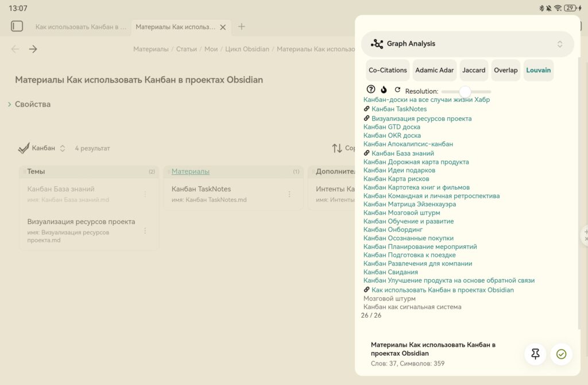This screenshot has height=385, width=588.
Task: Click the green checkmark icon bottom right
Action: [x=561, y=355]
